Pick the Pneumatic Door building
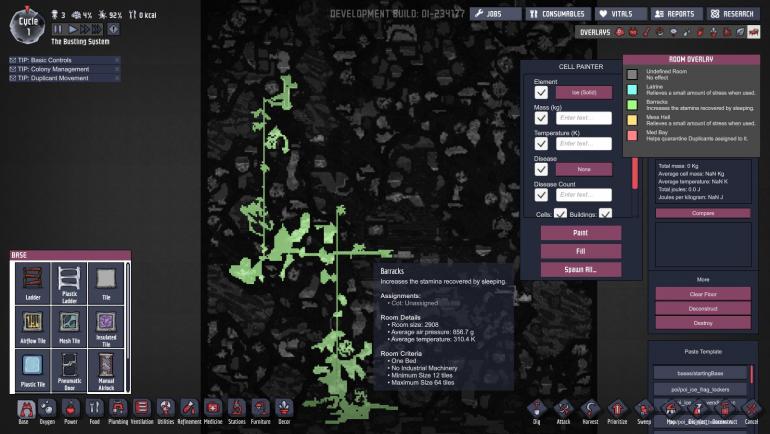 point(69,369)
